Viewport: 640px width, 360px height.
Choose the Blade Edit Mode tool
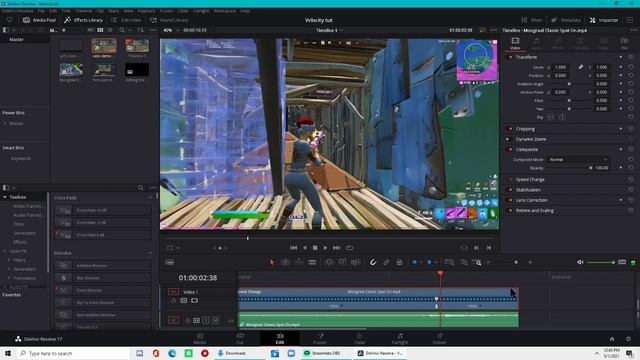click(312, 262)
